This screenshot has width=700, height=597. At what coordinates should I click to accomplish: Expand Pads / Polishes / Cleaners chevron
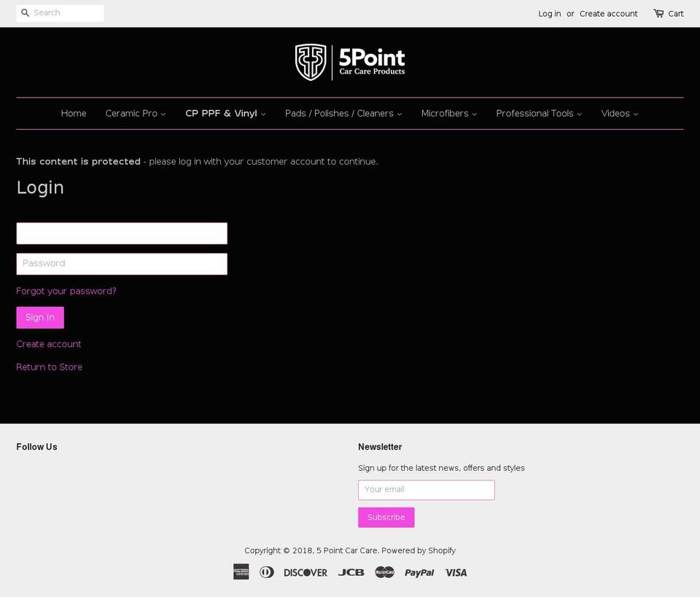point(400,114)
